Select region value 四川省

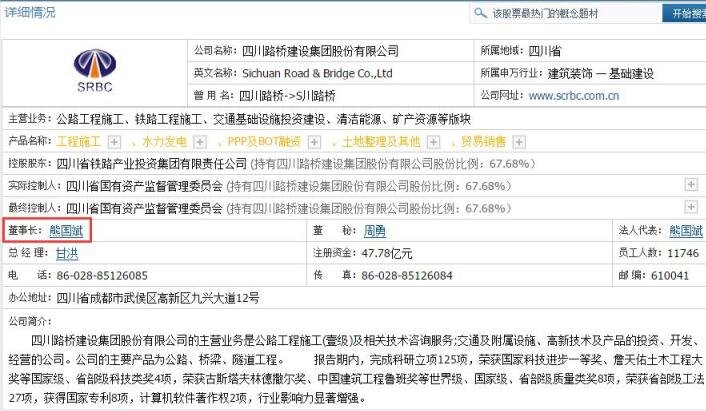coord(545,51)
